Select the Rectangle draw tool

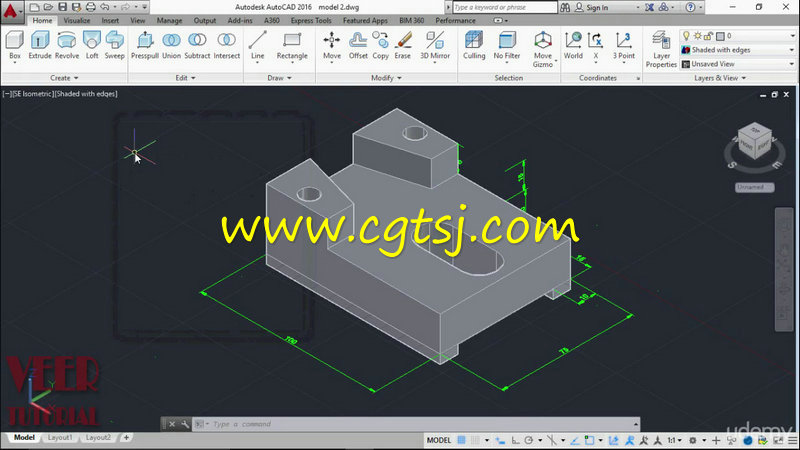(292, 45)
